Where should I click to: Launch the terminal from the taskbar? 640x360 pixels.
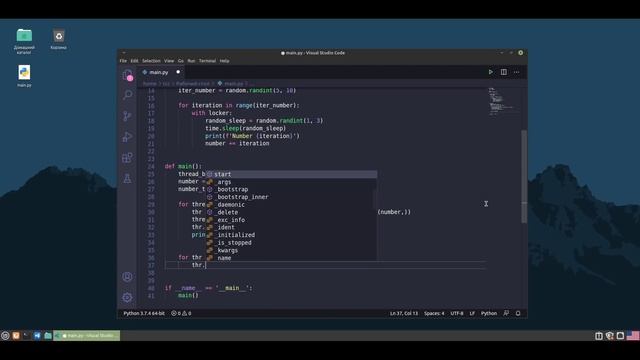coord(27,336)
